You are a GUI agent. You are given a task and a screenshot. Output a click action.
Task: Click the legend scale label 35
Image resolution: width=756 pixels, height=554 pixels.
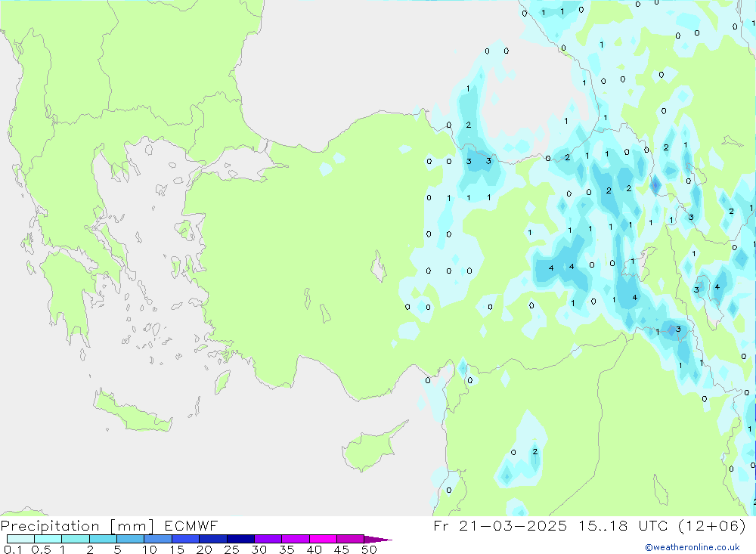[x=287, y=549]
